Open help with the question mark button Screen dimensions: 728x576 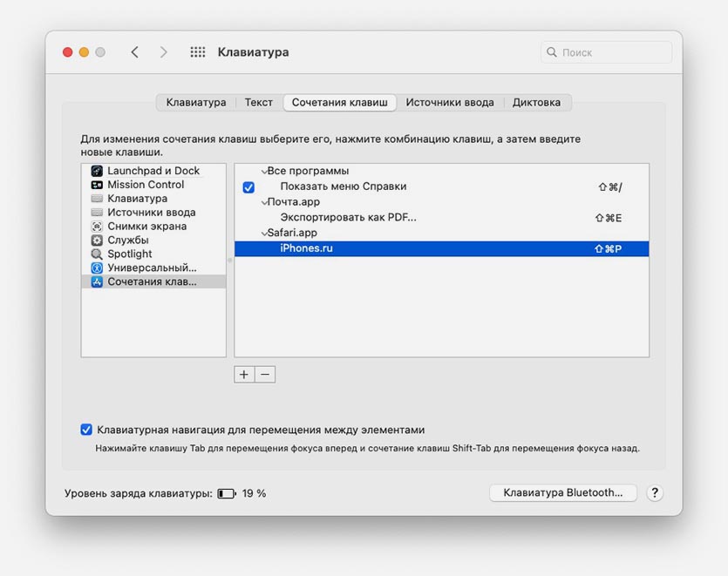(x=655, y=492)
